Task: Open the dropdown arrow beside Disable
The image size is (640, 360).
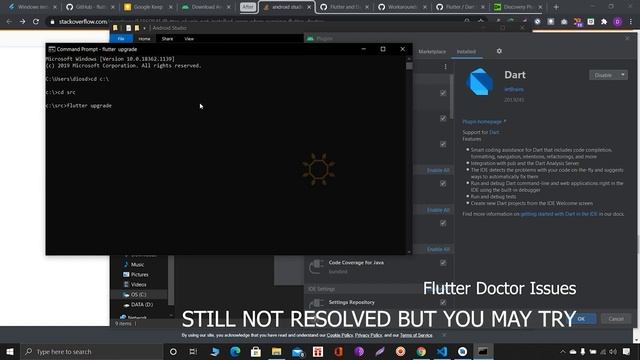Action: [x=623, y=75]
